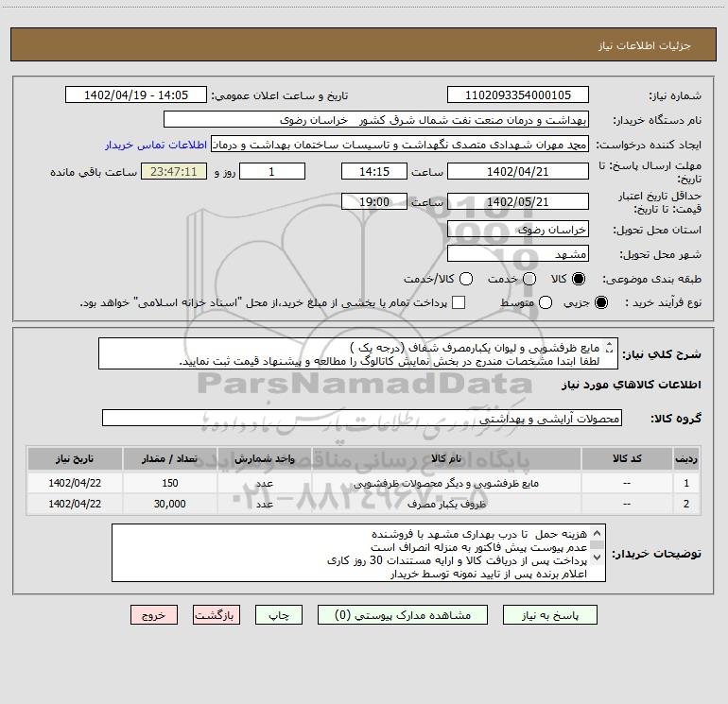
Task: Click date cell 1402/04/22 in row 1
Action: click(x=75, y=483)
